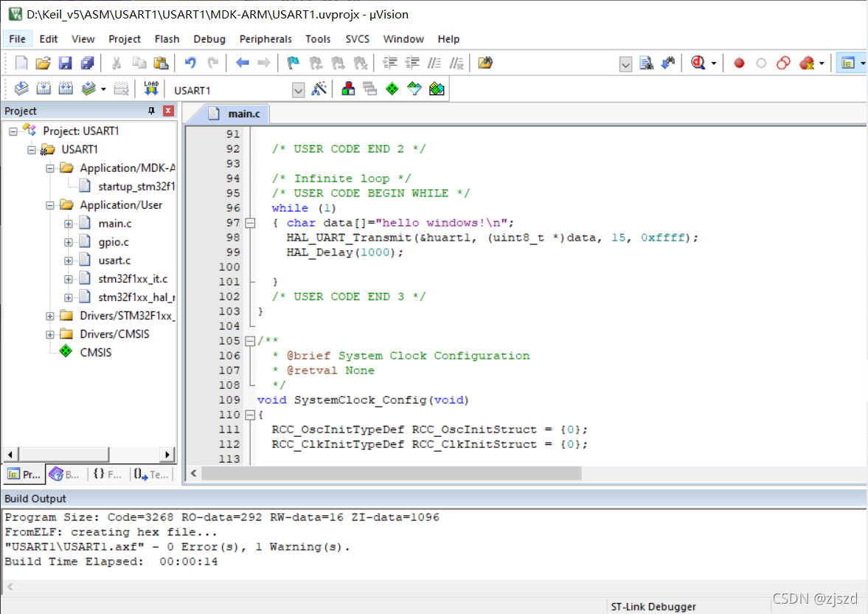868x614 pixels.
Task: Select usart.c in project tree
Action: pos(114,261)
